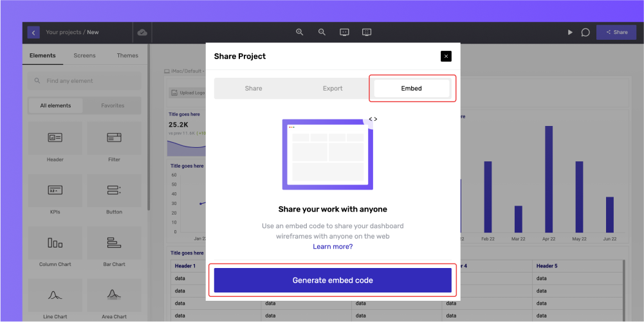Click the Share button in top bar
Screen dimensions: 644x322
click(x=616, y=32)
